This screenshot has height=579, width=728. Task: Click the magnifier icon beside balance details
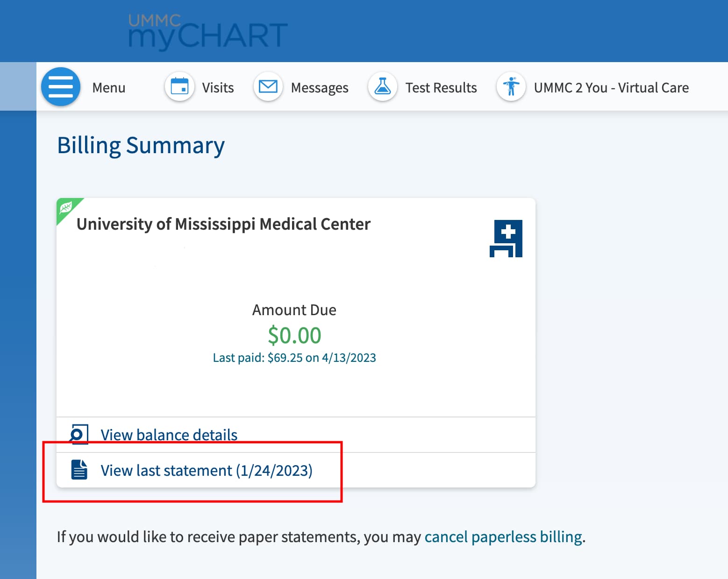79,434
